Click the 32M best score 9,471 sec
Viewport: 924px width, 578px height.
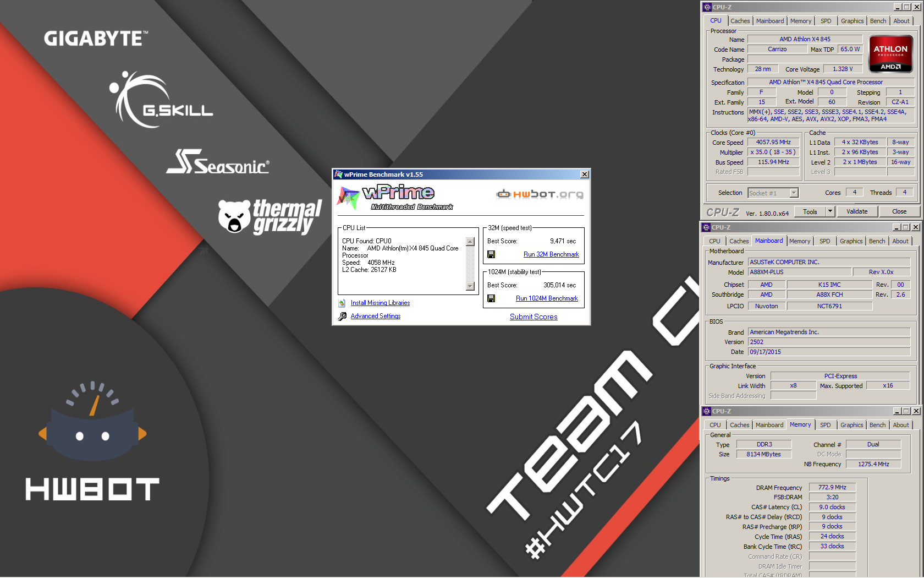tap(563, 241)
